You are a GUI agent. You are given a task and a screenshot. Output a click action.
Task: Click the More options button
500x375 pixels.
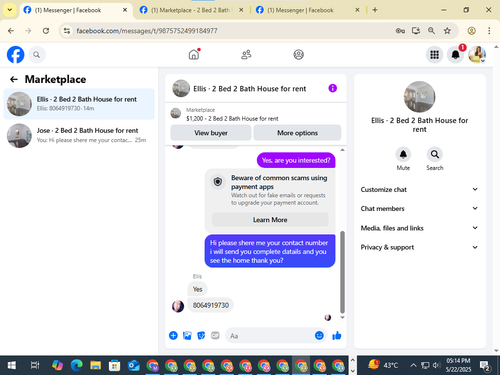click(x=297, y=133)
